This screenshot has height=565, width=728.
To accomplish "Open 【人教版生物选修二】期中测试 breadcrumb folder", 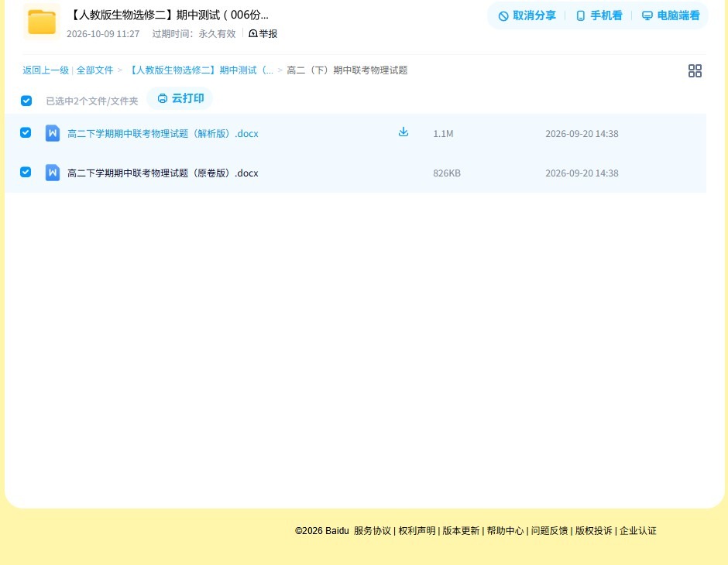I will coord(200,70).
